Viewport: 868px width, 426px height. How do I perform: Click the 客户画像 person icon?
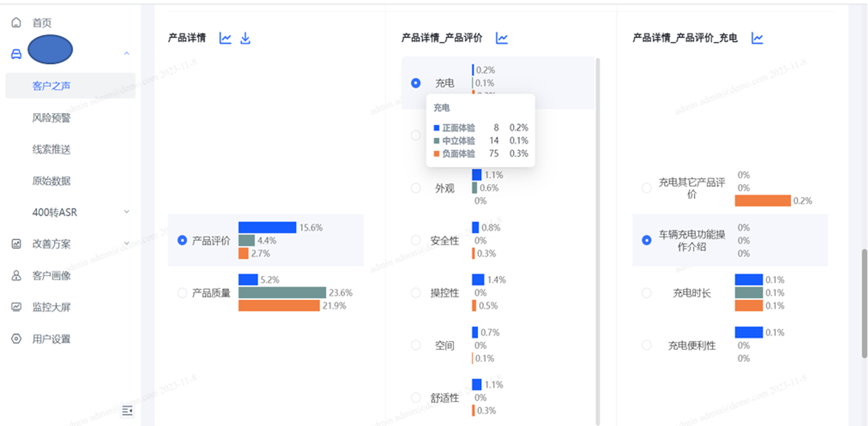17,276
